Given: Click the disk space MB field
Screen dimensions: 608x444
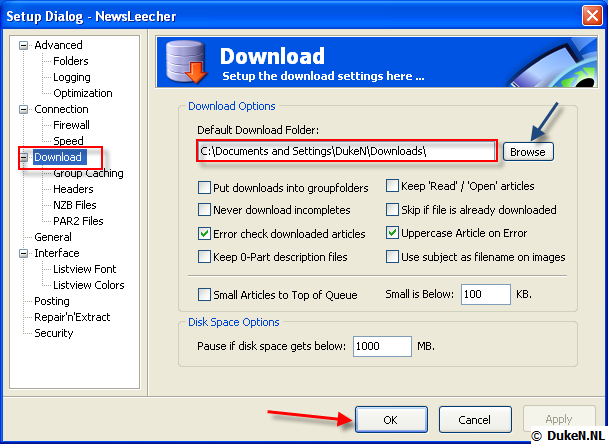Looking at the screenshot, I should click(x=382, y=346).
